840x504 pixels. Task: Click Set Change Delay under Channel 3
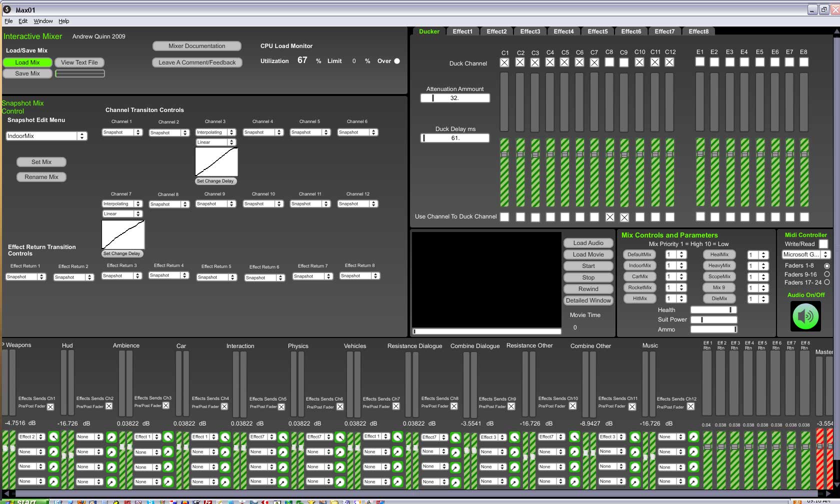[215, 181]
